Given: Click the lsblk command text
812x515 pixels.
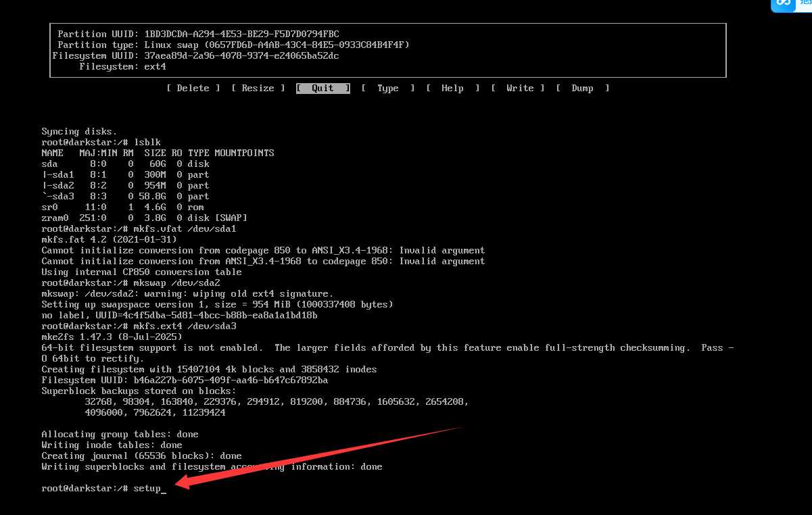Looking at the screenshot, I should (x=147, y=142).
